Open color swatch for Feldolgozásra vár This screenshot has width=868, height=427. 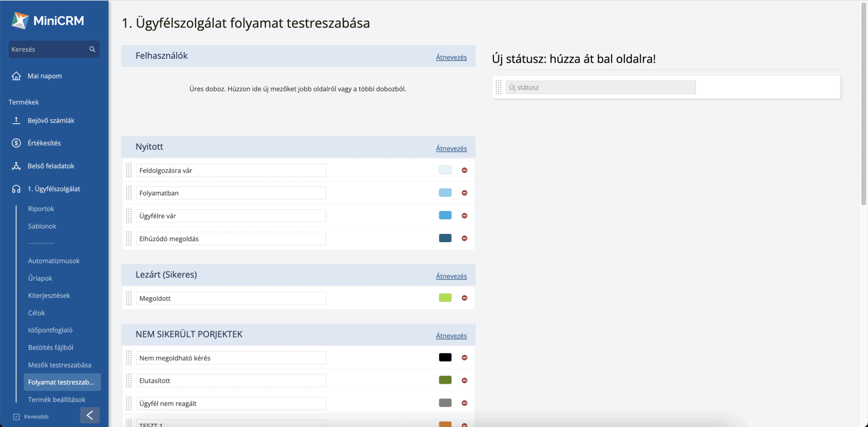[445, 170]
